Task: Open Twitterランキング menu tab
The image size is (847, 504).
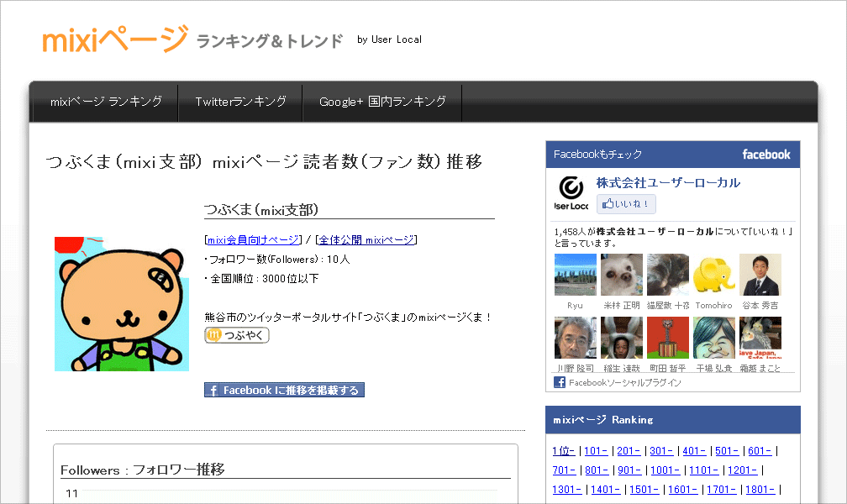Action: [240, 102]
